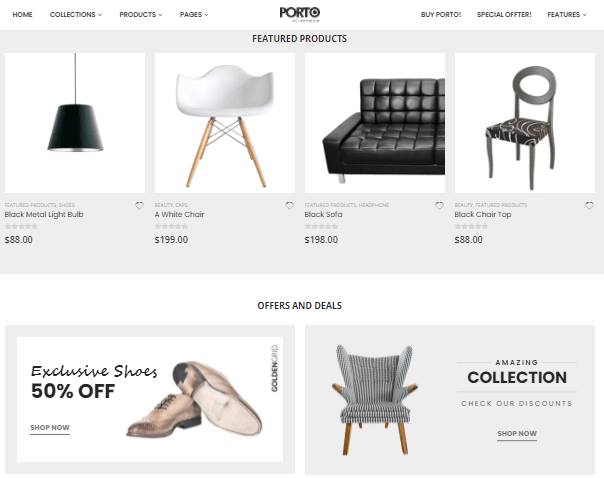The height and width of the screenshot is (478, 604).
Task: Click the Porto logo in header
Action: pyautogui.click(x=300, y=15)
